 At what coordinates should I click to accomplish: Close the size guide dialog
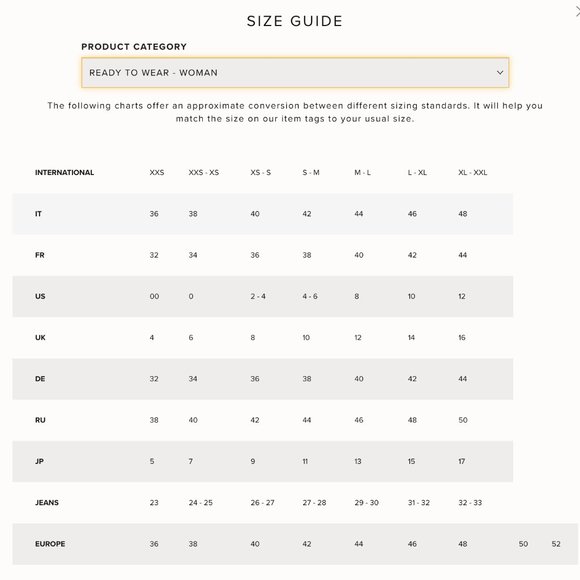coord(577,11)
